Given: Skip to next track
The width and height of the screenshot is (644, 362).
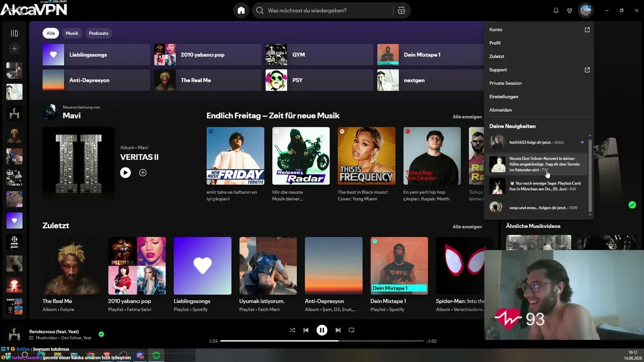Looking at the screenshot, I should [x=338, y=330].
